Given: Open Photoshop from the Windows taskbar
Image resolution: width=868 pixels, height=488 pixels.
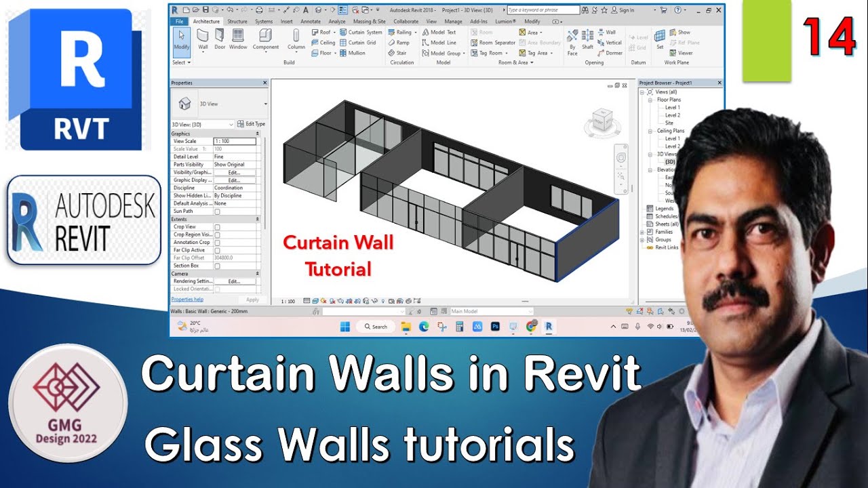Looking at the screenshot, I should [495, 326].
